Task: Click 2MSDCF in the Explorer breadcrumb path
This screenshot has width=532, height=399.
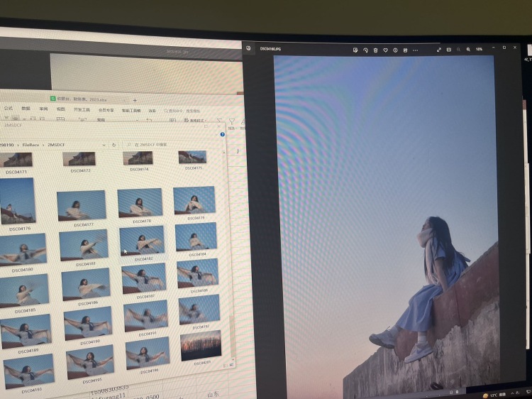Action: [x=56, y=145]
